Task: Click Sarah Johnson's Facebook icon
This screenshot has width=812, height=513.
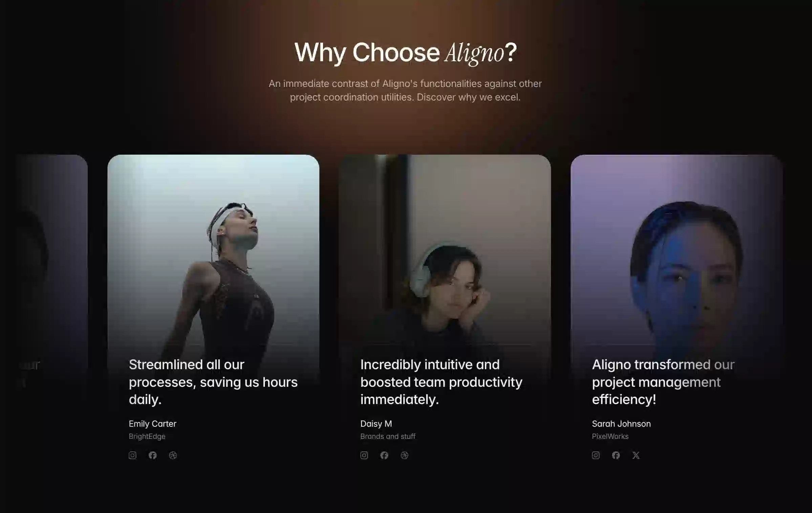Action: tap(616, 455)
